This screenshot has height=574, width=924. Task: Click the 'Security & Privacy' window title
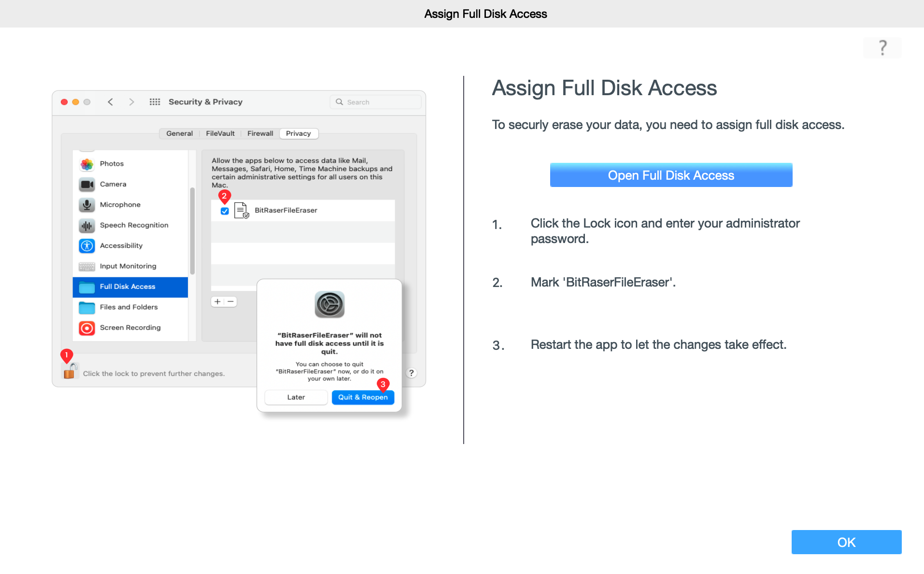click(205, 102)
